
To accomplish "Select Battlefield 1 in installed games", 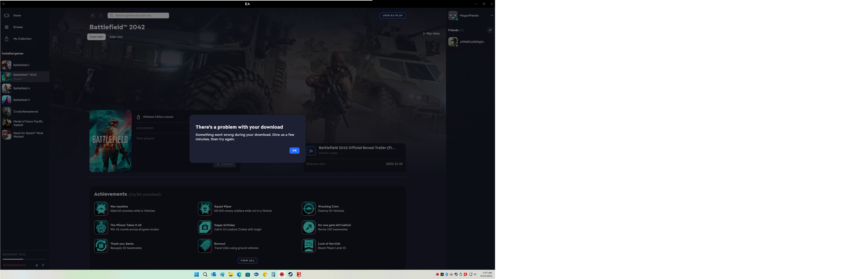I will pyautogui.click(x=25, y=65).
